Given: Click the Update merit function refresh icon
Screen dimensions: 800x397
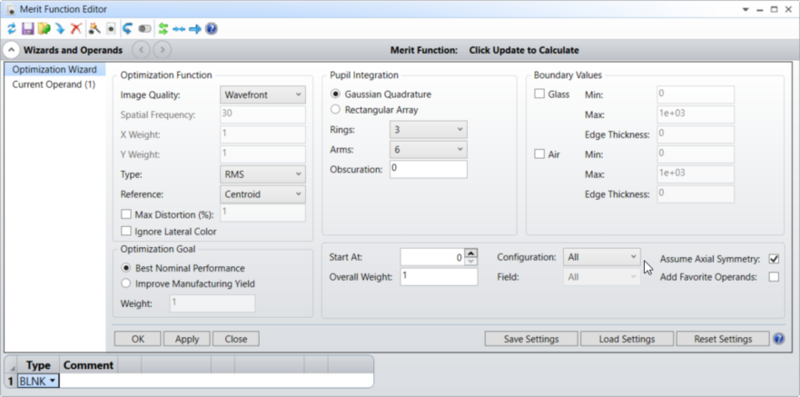Looking at the screenshot, I should (x=11, y=29).
